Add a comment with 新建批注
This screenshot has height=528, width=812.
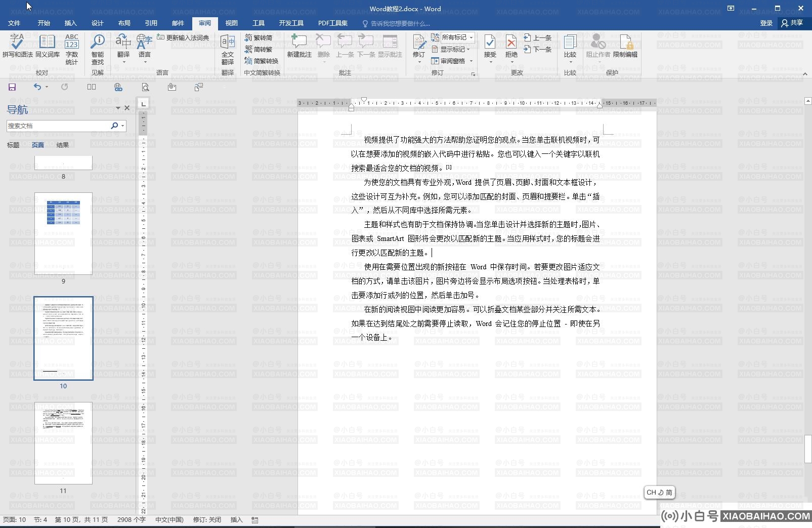[x=299, y=46]
